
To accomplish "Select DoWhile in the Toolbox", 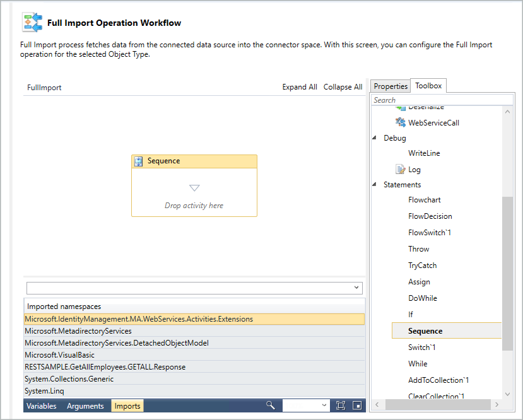I will [423, 298].
